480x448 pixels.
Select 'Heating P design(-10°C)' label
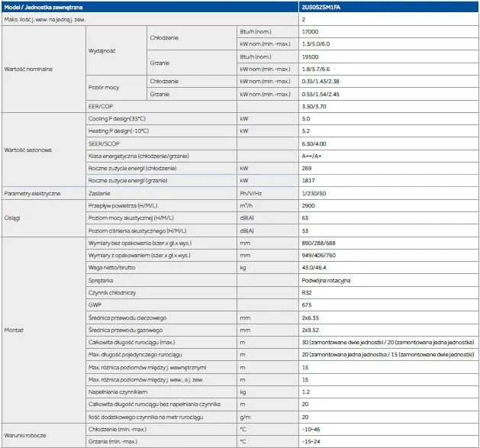tap(118, 131)
